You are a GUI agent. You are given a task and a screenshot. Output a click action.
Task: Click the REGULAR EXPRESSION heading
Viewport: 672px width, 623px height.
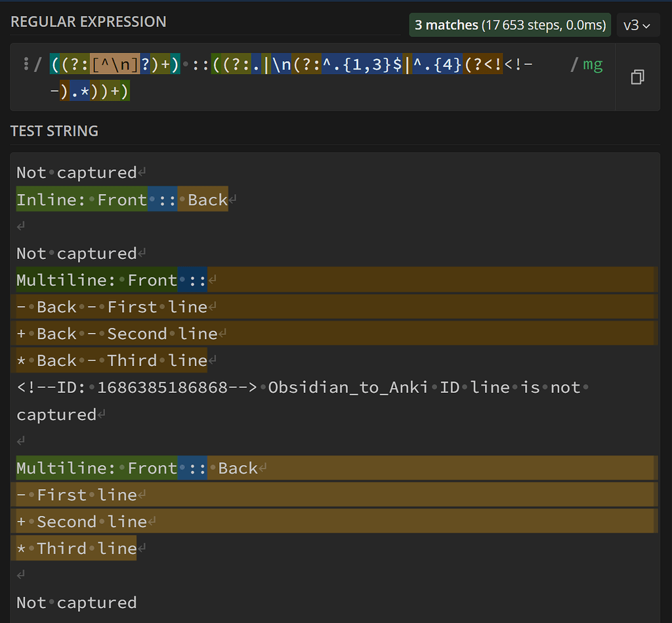point(88,22)
